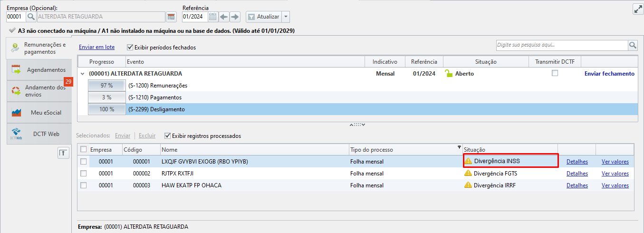Click the expand window arrows icon
This screenshot has height=233, width=644.
pos(638,9)
